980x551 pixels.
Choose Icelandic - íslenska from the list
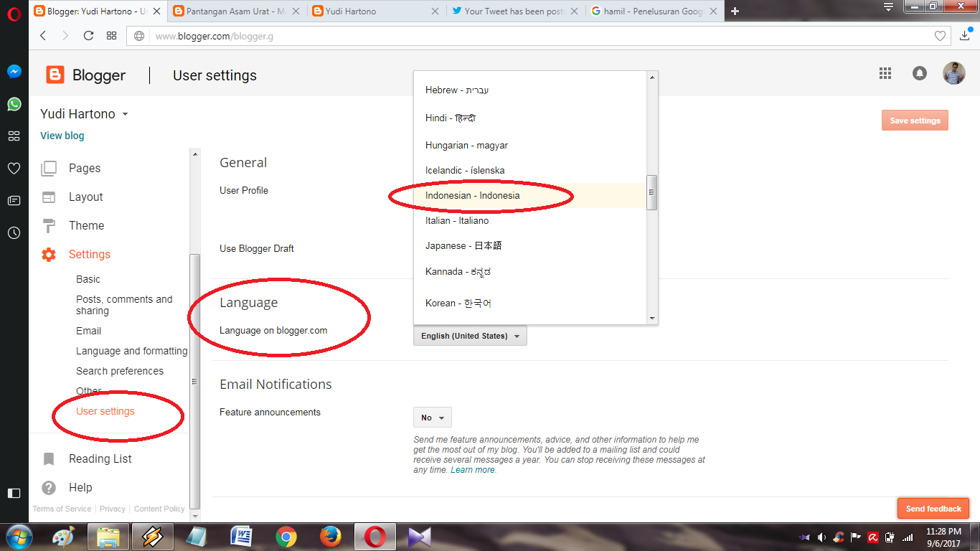point(530,170)
